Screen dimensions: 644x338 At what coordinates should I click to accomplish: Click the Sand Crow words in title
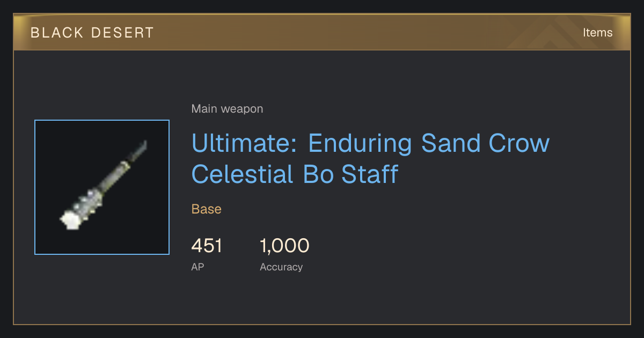485,143
